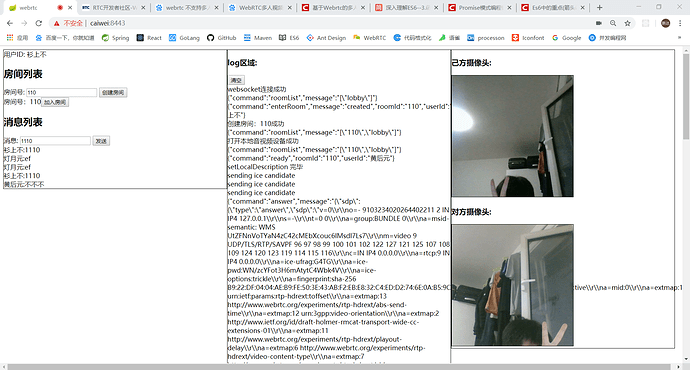The height and width of the screenshot is (370, 690).
Task: Open the Iconfont bookmark
Action: point(528,38)
